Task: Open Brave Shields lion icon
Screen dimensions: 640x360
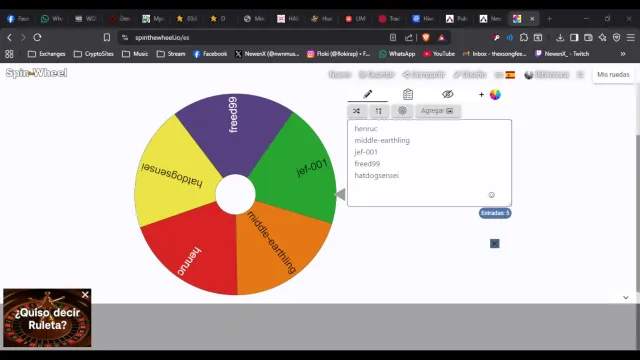Action: [426, 38]
